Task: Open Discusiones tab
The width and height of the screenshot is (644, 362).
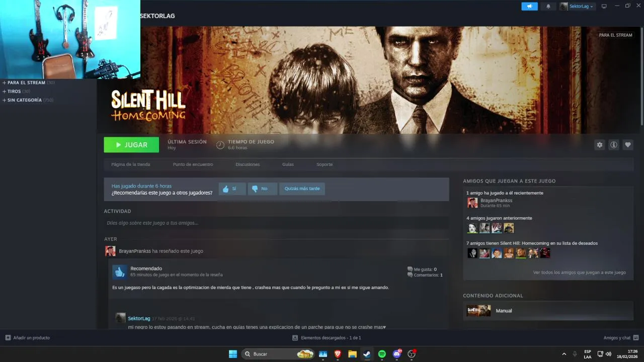Action: pyautogui.click(x=248, y=164)
